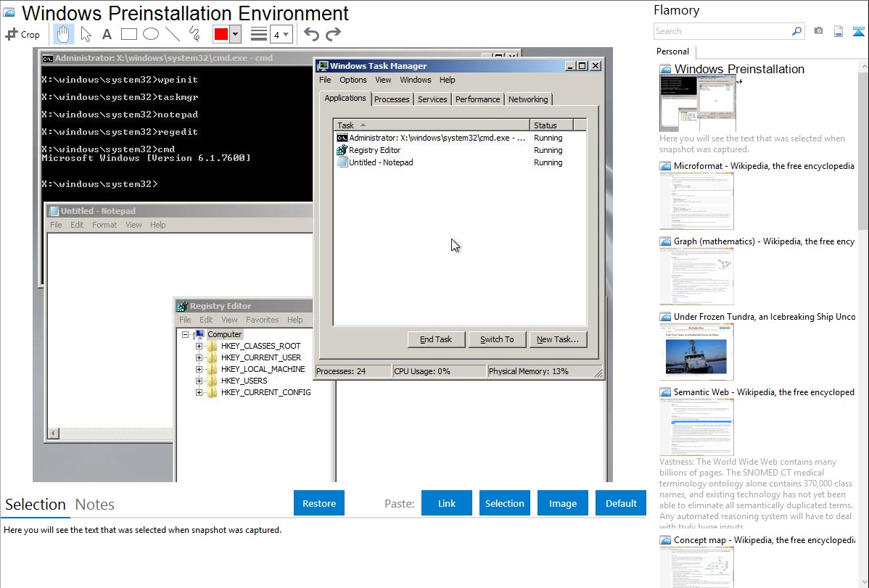Redo the annotation

pos(333,34)
